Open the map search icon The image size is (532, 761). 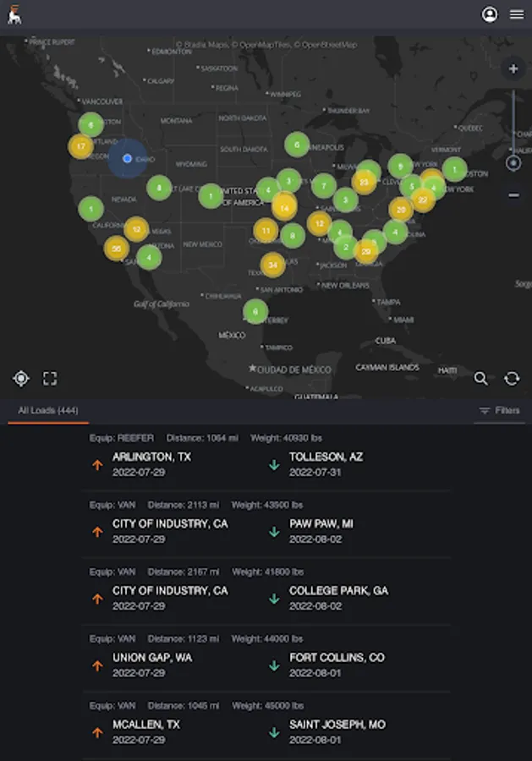(x=480, y=379)
